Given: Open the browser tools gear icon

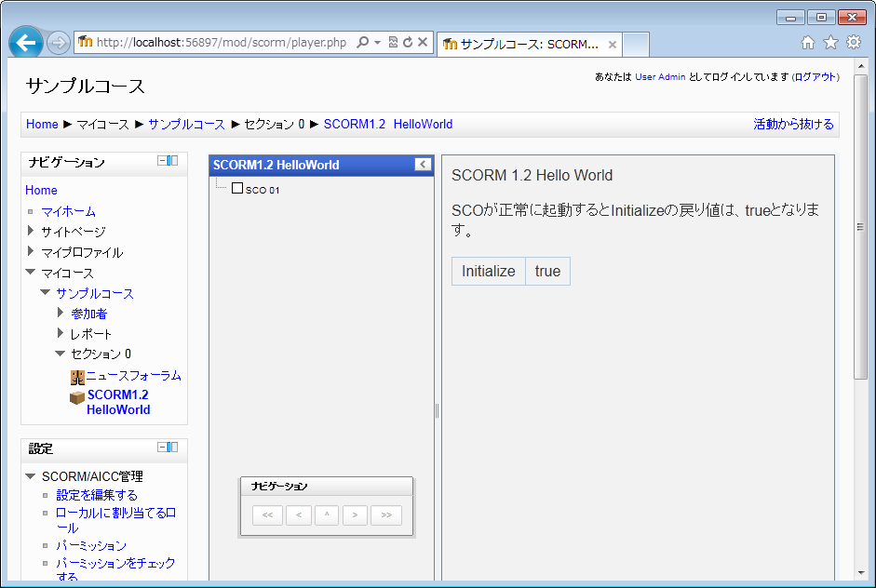Looking at the screenshot, I should (853, 43).
